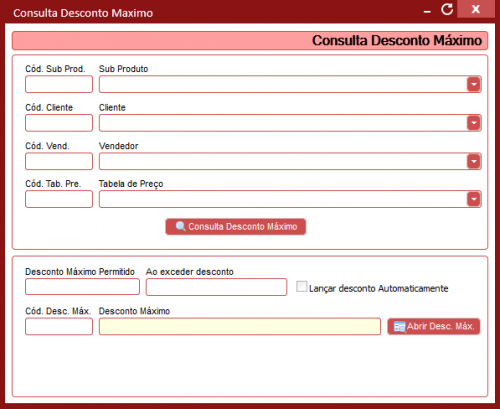Focus the Cód. Sub Prod. input field
The height and width of the screenshot is (409, 500).
click(59, 84)
